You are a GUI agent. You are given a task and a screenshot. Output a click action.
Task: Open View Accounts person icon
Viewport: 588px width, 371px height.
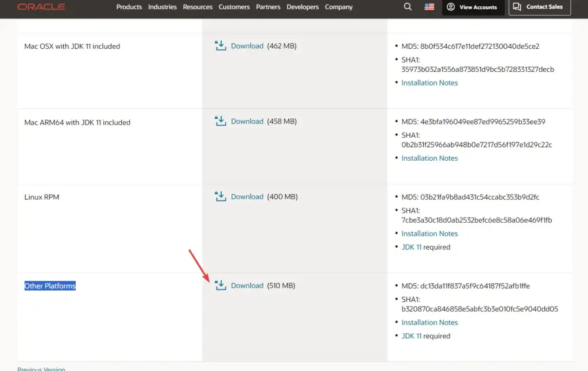[451, 7]
